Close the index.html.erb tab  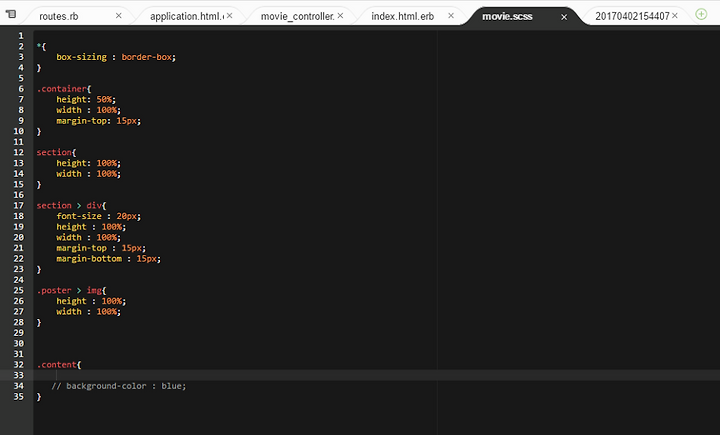451,16
